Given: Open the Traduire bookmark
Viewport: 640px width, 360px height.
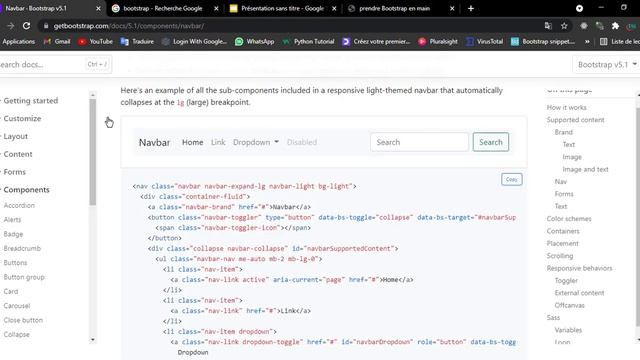Looking at the screenshot, I should pyautogui.click(x=138, y=41).
